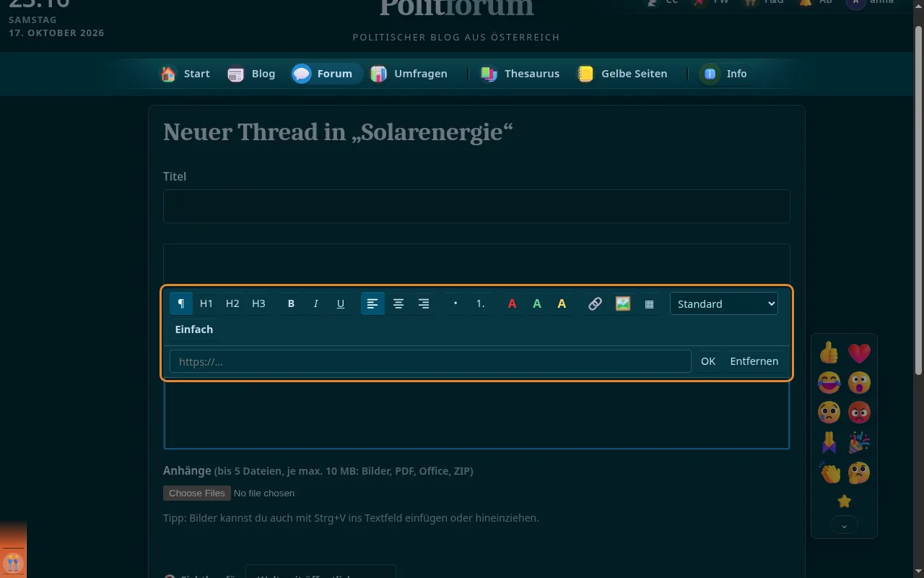Viewport: 924px width, 578px height.
Task: Insert the clapping hands emoji
Action: click(829, 473)
